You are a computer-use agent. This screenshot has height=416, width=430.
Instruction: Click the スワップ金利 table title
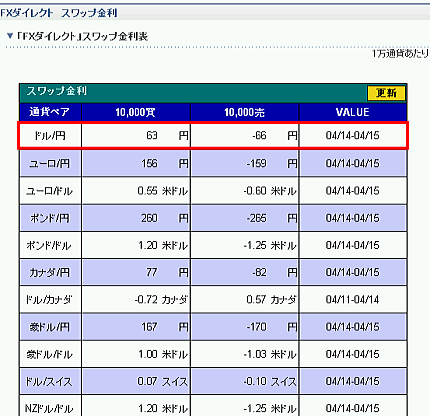[56, 91]
